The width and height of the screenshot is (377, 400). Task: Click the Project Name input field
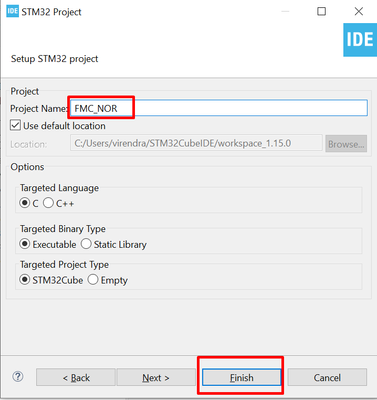pos(219,108)
